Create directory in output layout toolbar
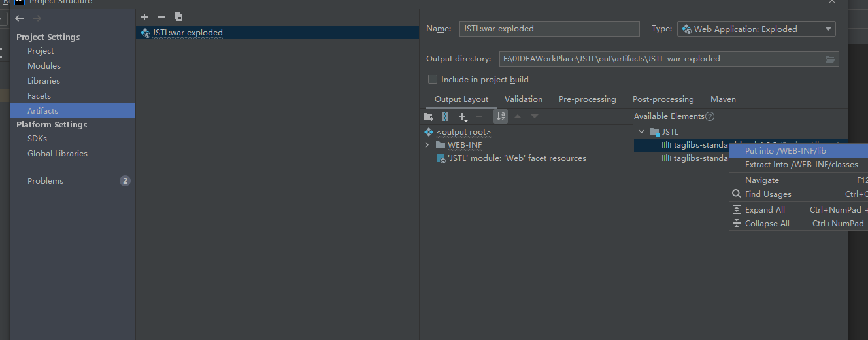The height and width of the screenshot is (340, 868). [429, 116]
